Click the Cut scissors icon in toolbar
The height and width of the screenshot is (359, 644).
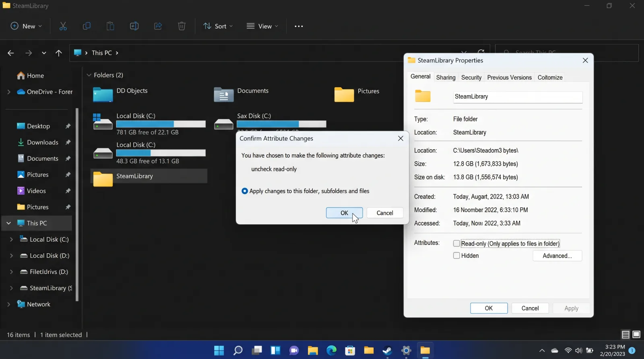(63, 26)
